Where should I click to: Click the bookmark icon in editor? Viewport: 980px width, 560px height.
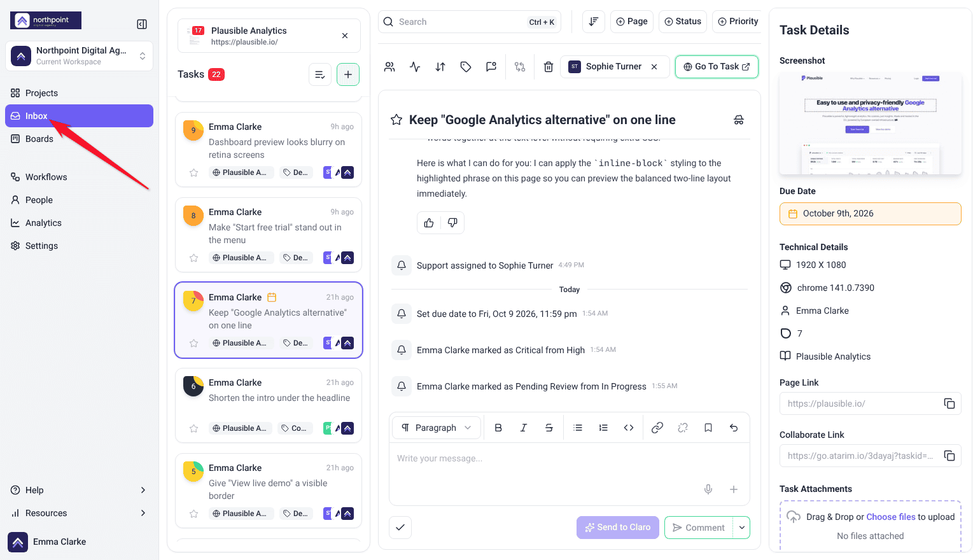(x=708, y=428)
